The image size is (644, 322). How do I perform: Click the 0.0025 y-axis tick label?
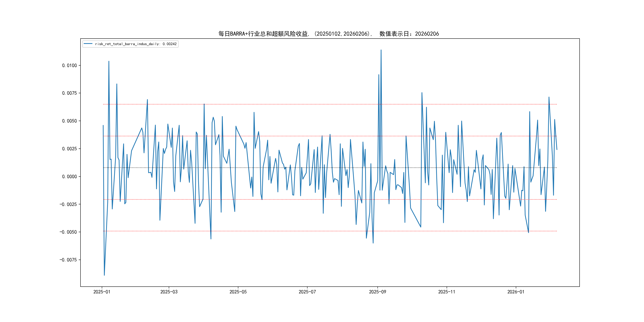70,149
